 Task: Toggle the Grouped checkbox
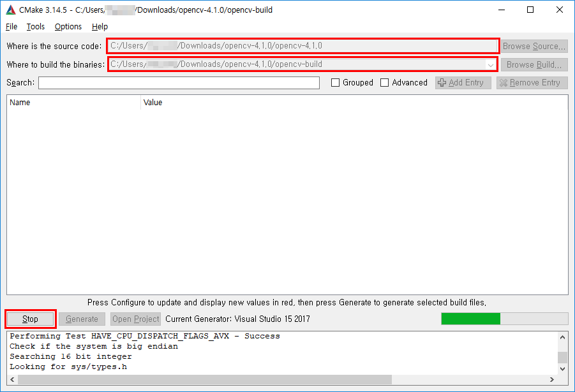pos(335,83)
